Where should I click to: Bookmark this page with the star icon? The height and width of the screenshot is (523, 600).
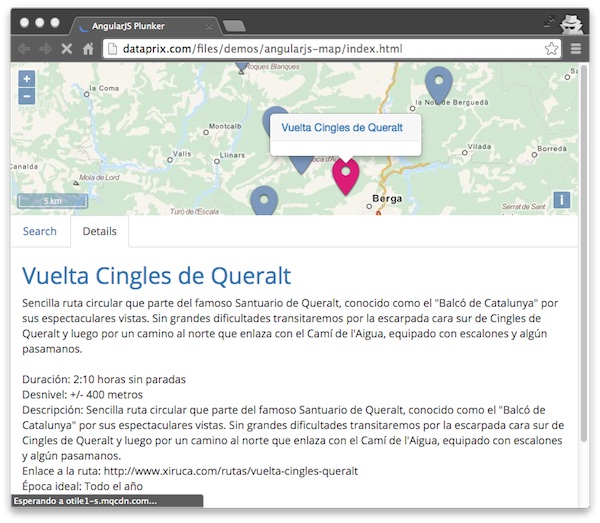coord(551,49)
